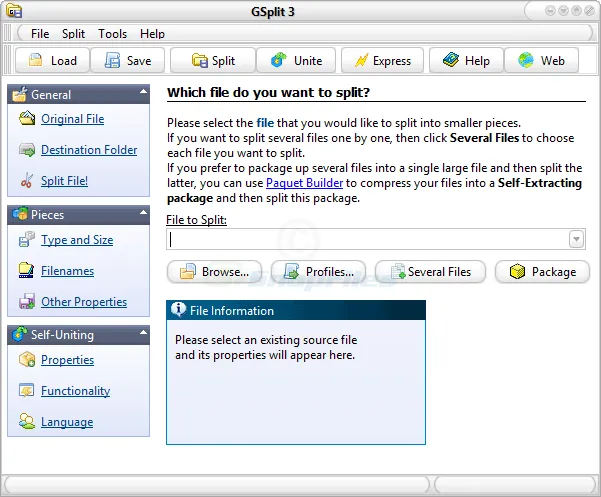Screen dimensions: 601x497
Task: Click the General panel header icon
Action: (20, 94)
